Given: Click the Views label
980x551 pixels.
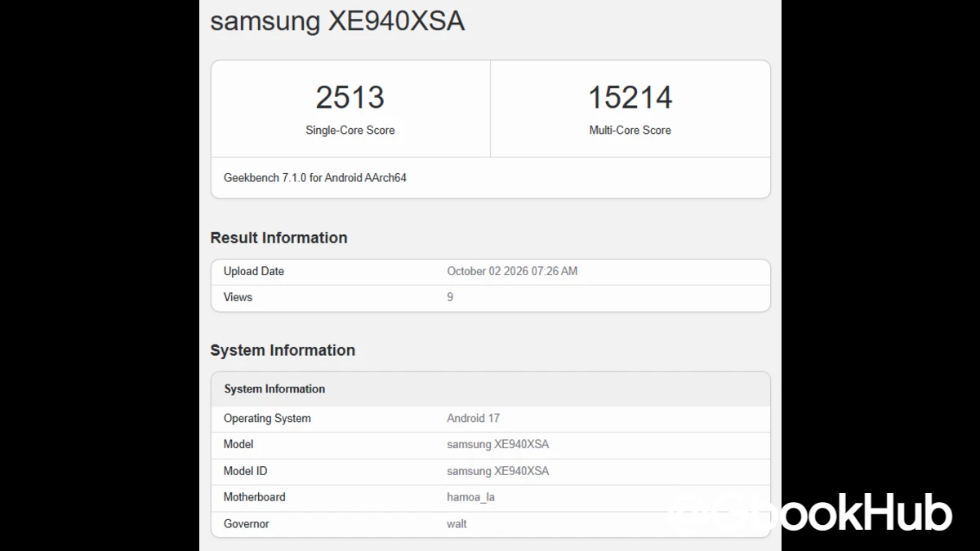Looking at the screenshot, I should click(238, 297).
